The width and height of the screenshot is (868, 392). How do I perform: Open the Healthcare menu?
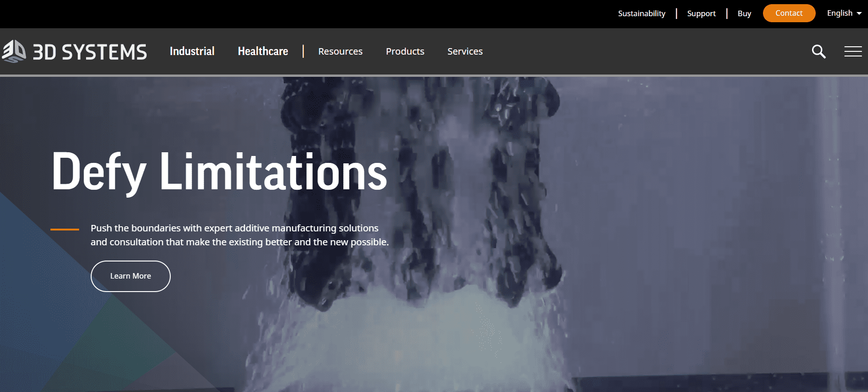[263, 51]
